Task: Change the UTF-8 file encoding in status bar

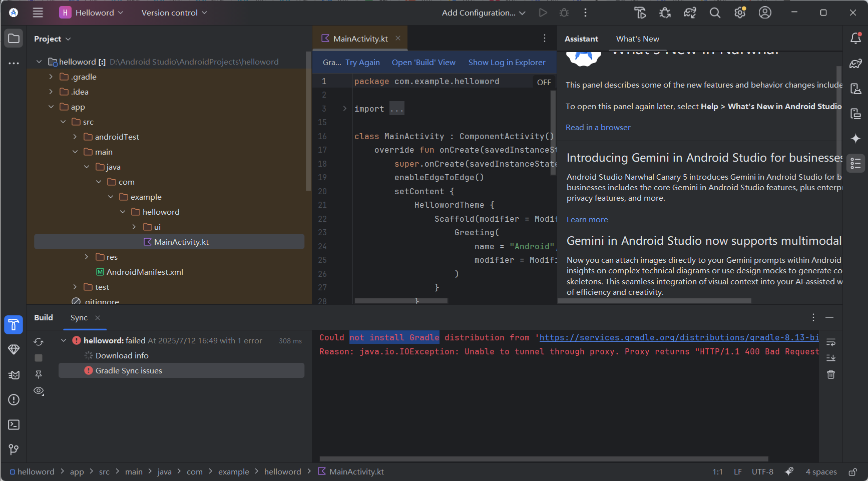Action: (x=762, y=472)
